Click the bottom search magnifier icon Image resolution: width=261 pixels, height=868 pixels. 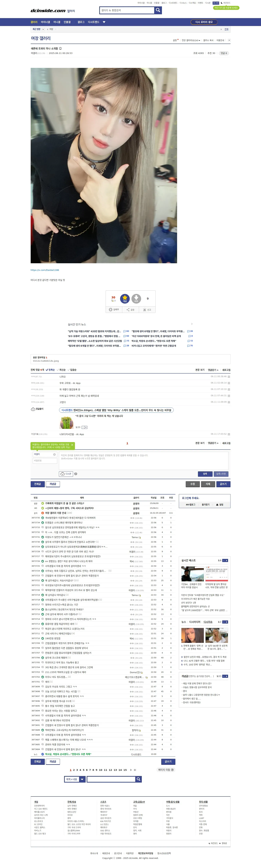pos(138,779)
